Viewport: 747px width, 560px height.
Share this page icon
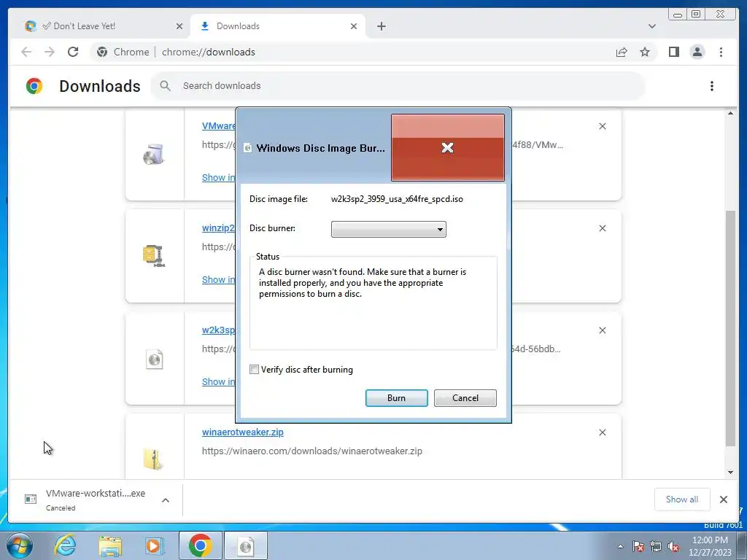[622, 52]
